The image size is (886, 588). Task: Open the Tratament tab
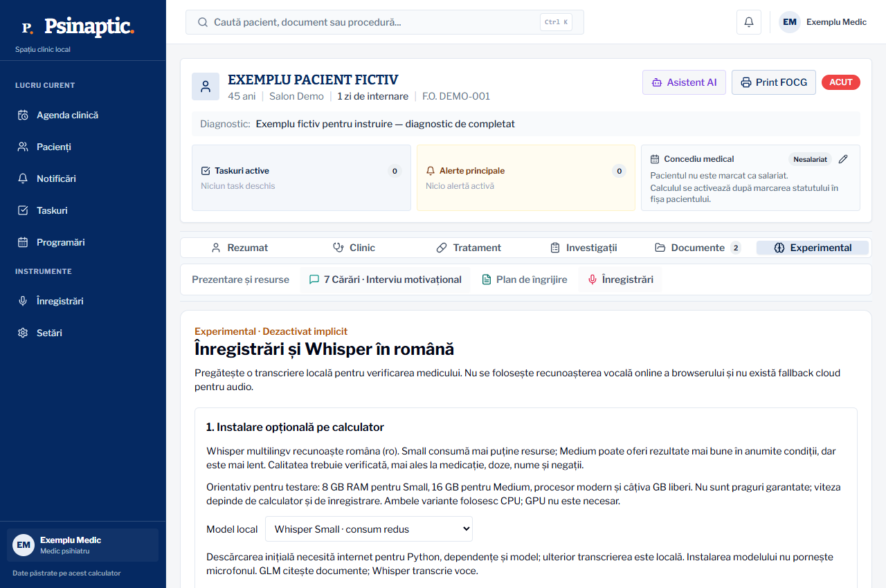(469, 248)
